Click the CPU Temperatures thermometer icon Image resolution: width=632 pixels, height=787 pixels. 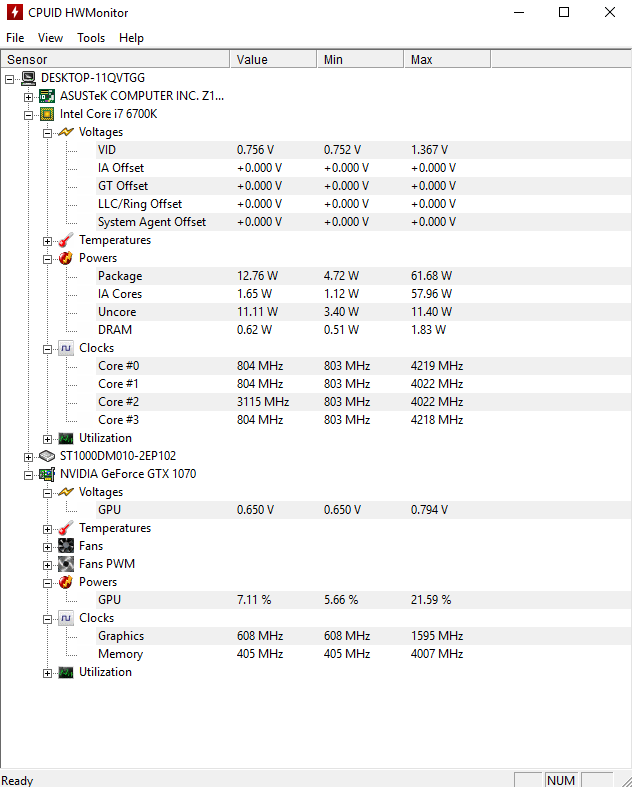click(x=66, y=240)
